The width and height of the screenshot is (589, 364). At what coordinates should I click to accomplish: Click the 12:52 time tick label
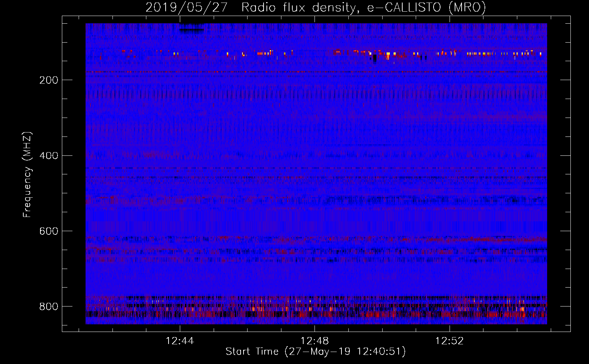[x=450, y=341]
